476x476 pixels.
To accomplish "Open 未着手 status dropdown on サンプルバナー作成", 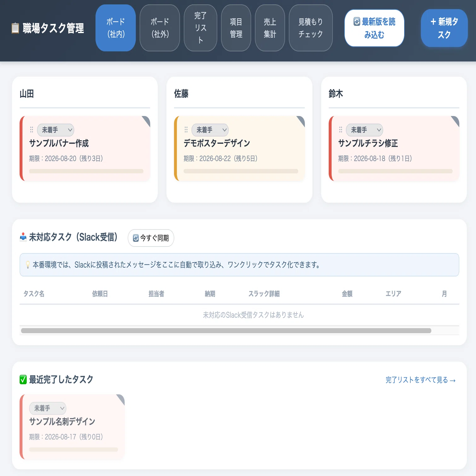I will pos(55,130).
